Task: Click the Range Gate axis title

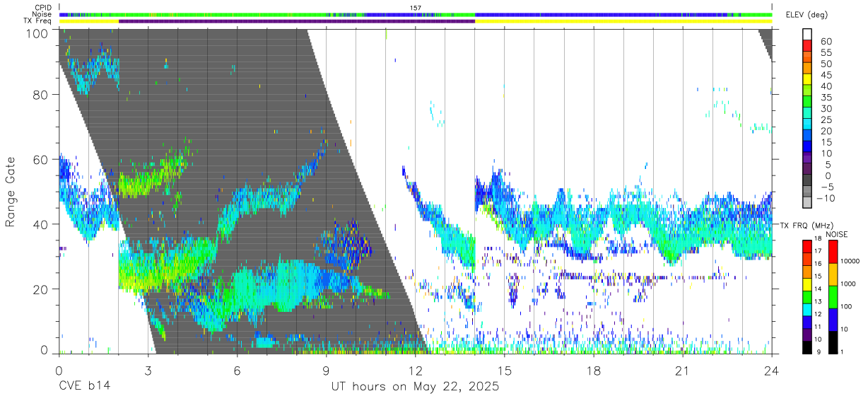Action: coord(11,192)
